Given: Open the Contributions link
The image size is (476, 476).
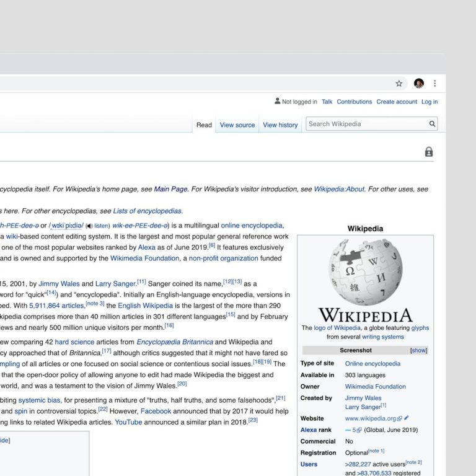Looking at the screenshot, I should 355,102.
